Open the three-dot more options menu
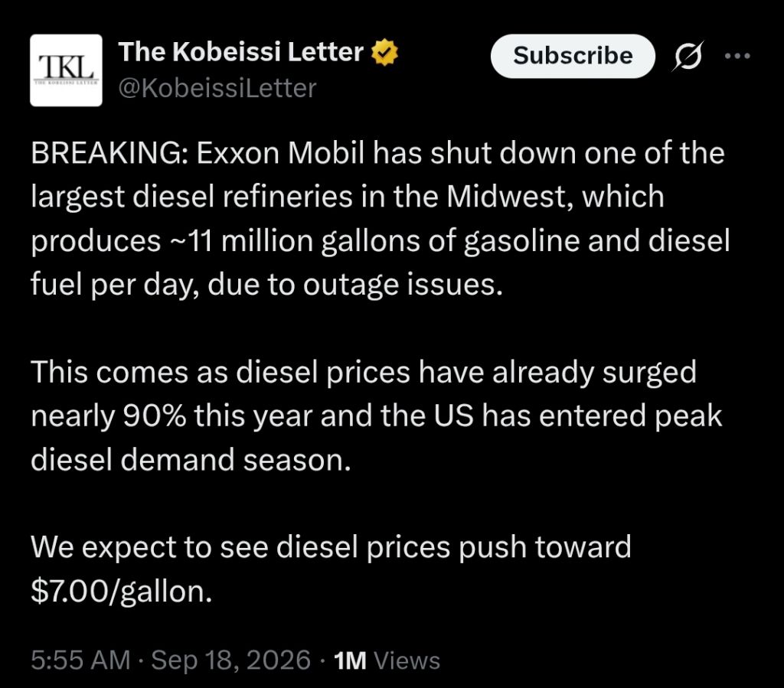 (737, 56)
